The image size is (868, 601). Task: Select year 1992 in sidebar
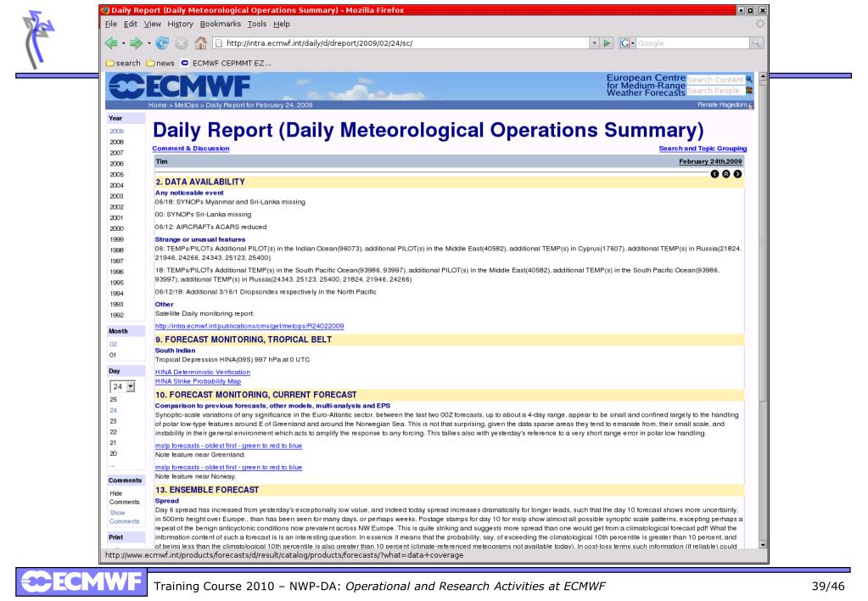point(116,315)
